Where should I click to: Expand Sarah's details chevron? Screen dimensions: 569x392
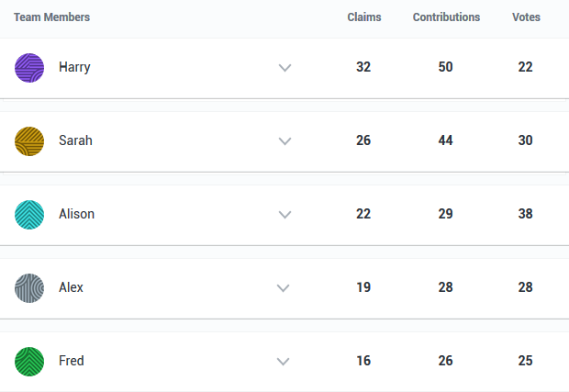[284, 141]
